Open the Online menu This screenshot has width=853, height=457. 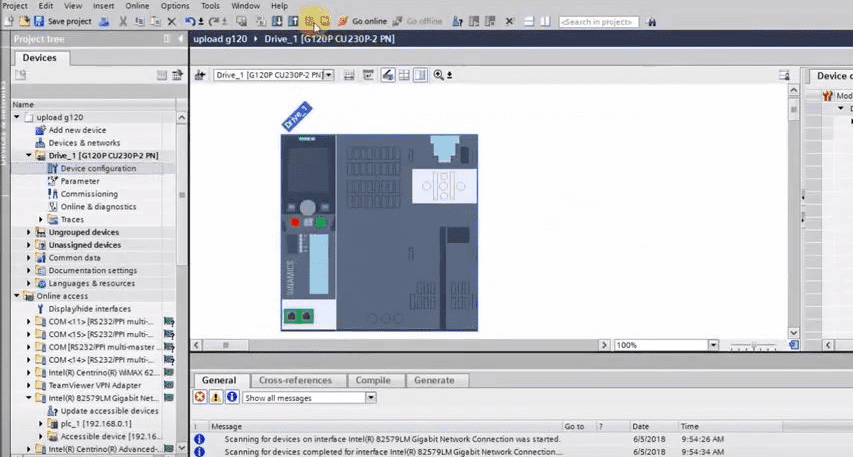click(x=137, y=5)
